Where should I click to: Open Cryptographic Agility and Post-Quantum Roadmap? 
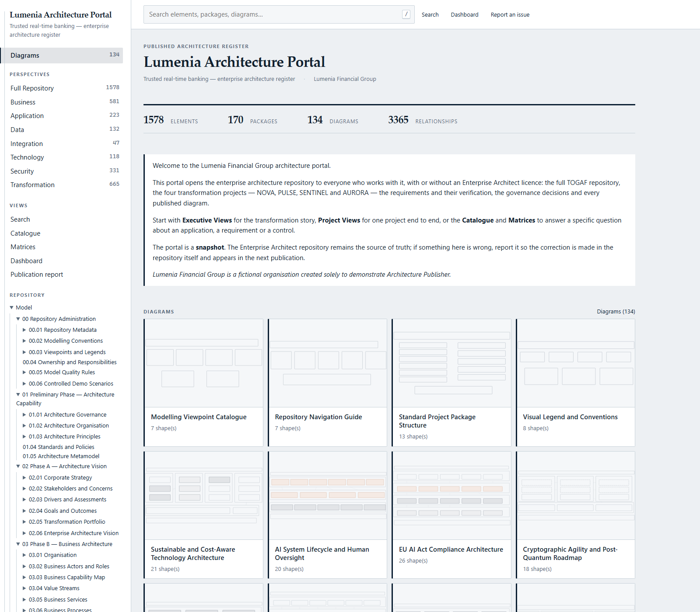[575, 515]
